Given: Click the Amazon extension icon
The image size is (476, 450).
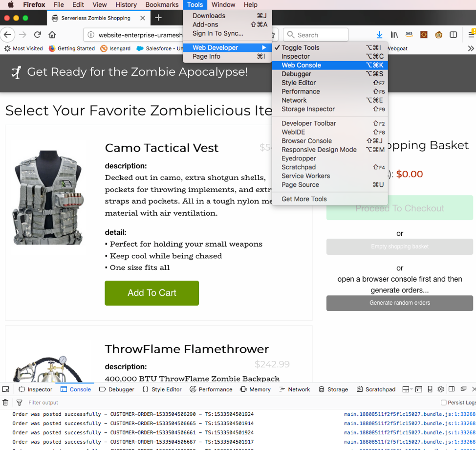Looking at the screenshot, I should tap(409, 35).
